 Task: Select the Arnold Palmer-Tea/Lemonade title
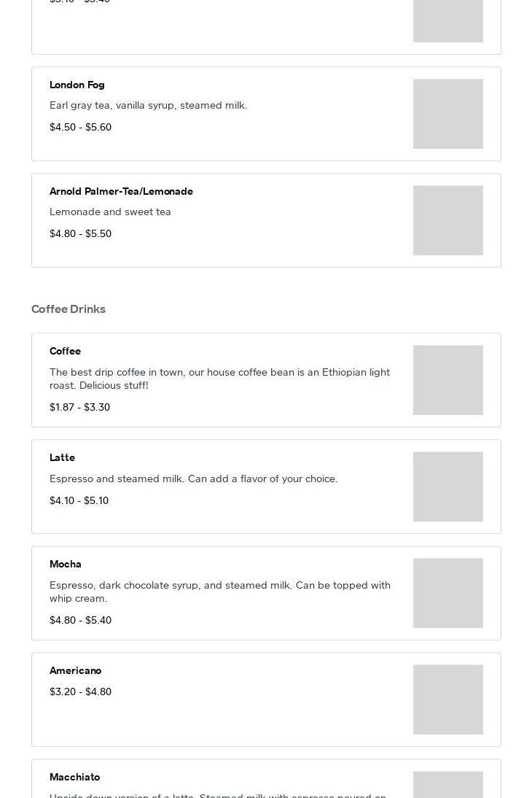[121, 191]
